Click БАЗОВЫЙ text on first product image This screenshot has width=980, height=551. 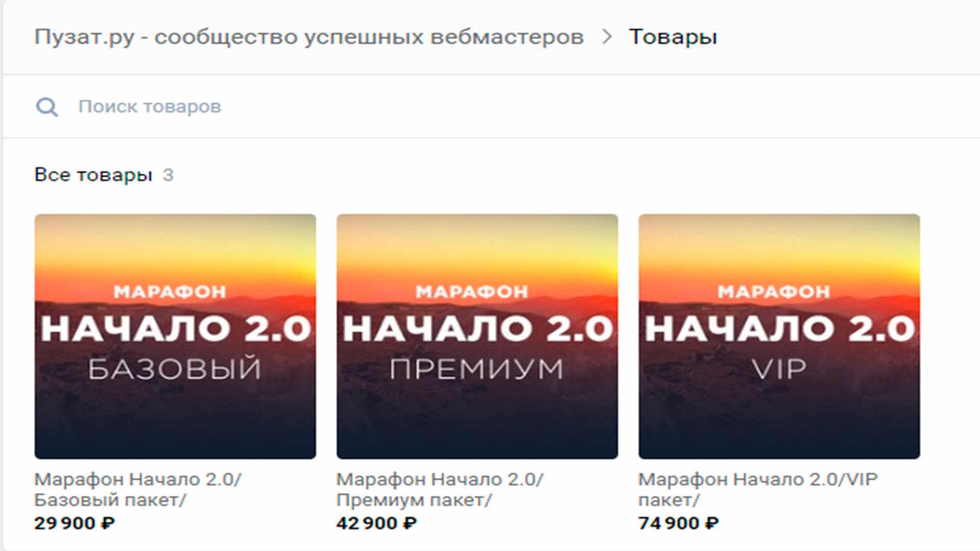175,369
